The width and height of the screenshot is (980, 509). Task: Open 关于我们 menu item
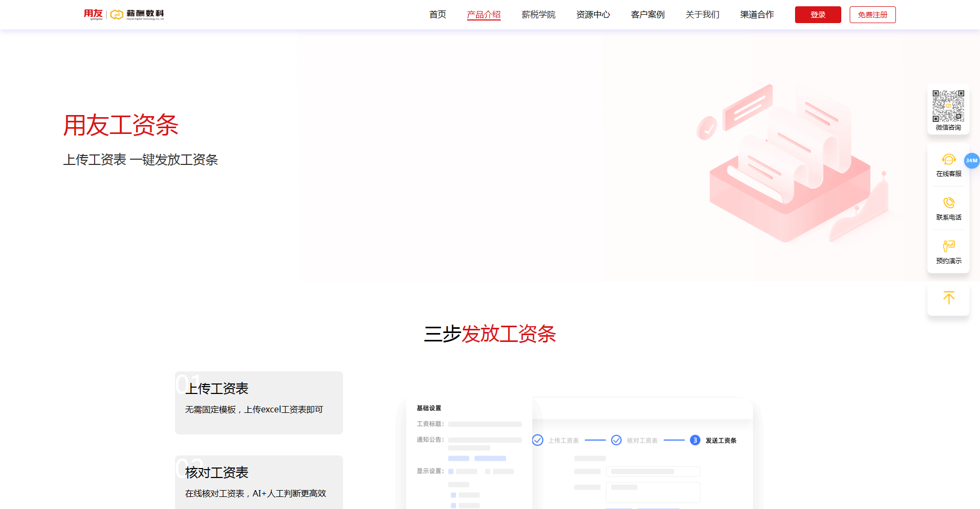tap(703, 15)
